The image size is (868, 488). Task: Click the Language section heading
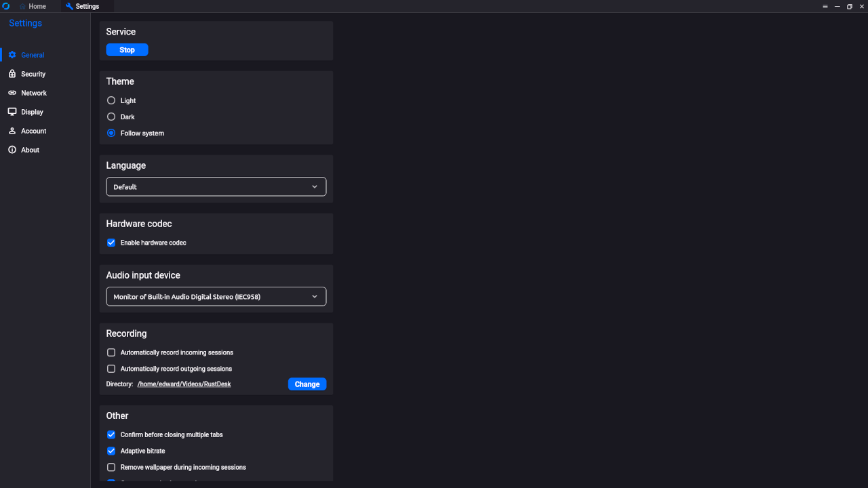126,165
